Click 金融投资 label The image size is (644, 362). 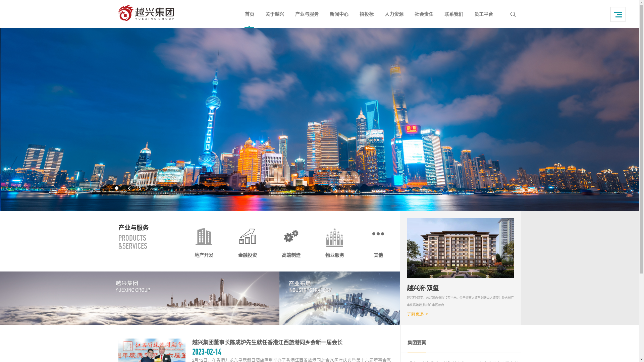pyautogui.click(x=248, y=255)
